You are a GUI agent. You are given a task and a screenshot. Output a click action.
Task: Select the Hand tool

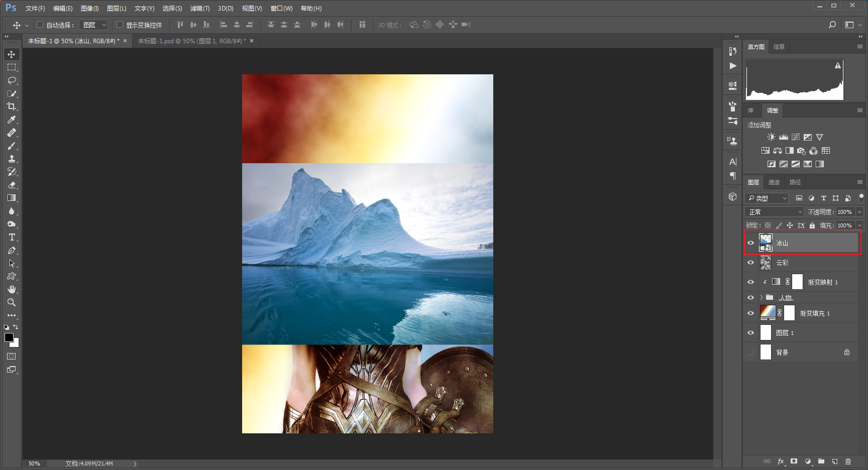[12, 289]
